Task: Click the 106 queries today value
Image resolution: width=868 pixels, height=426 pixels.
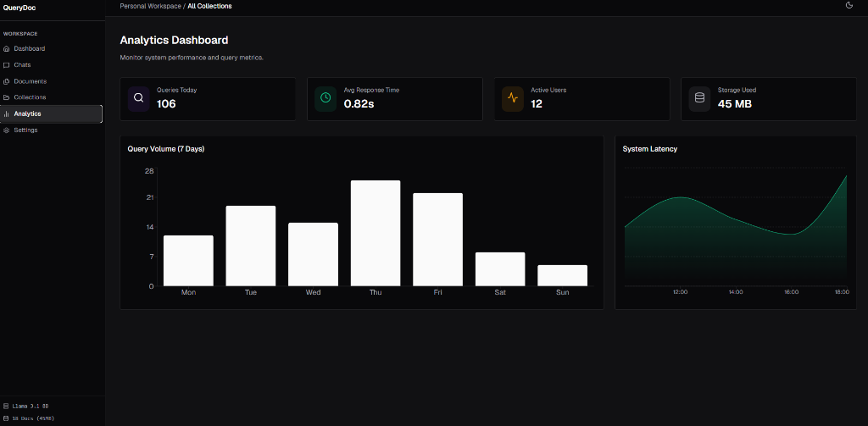Action: click(x=166, y=103)
